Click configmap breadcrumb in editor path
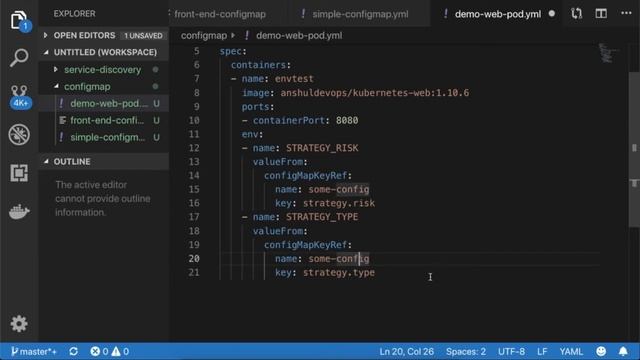The height and width of the screenshot is (360, 640). [x=204, y=36]
